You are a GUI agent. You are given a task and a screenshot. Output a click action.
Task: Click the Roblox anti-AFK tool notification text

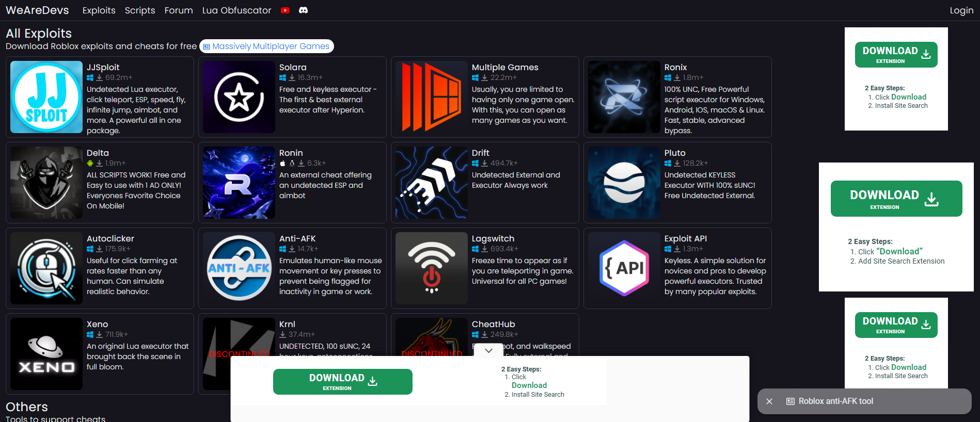click(x=835, y=401)
